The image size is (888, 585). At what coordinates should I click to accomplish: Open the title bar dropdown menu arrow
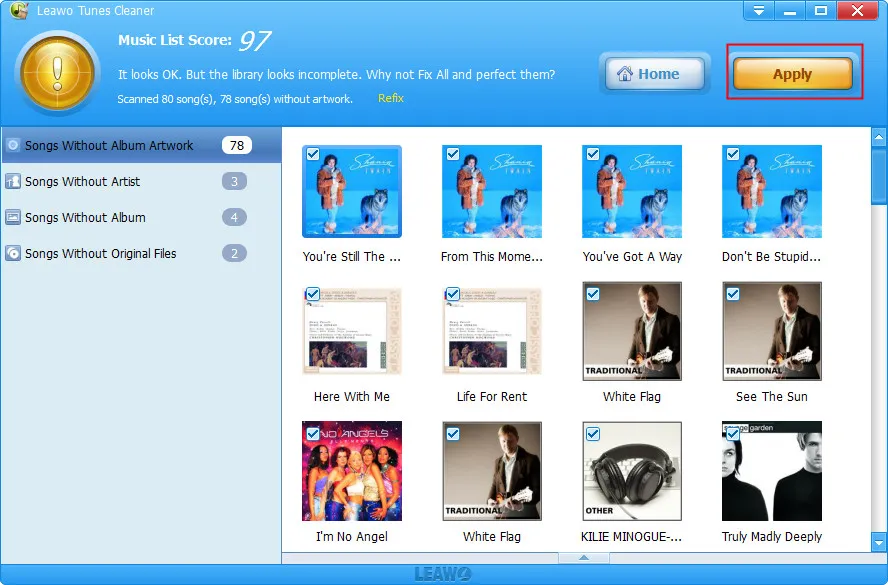pyautogui.click(x=759, y=10)
